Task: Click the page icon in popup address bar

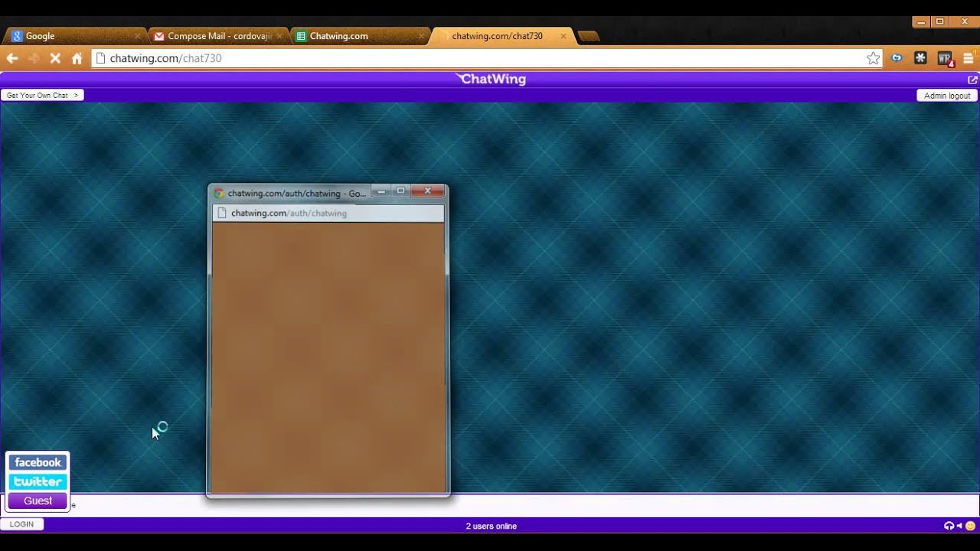Action: [x=221, y=214]
